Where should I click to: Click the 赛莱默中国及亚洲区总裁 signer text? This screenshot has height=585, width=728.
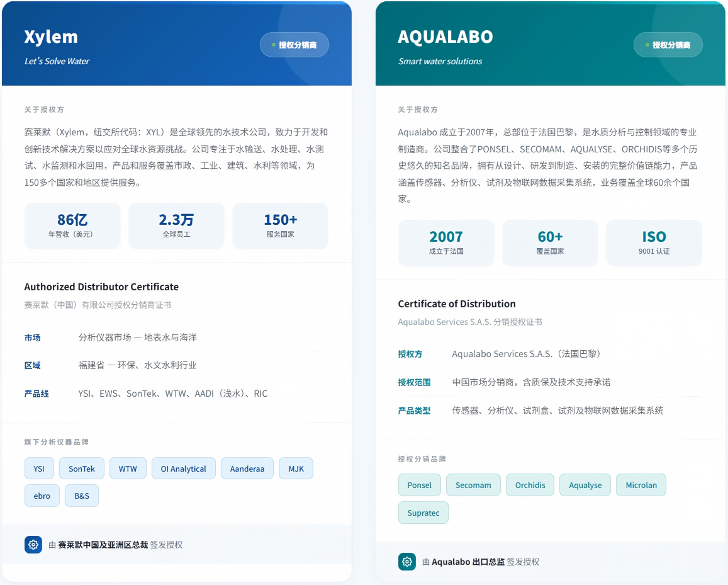click(x=103, y=545)
